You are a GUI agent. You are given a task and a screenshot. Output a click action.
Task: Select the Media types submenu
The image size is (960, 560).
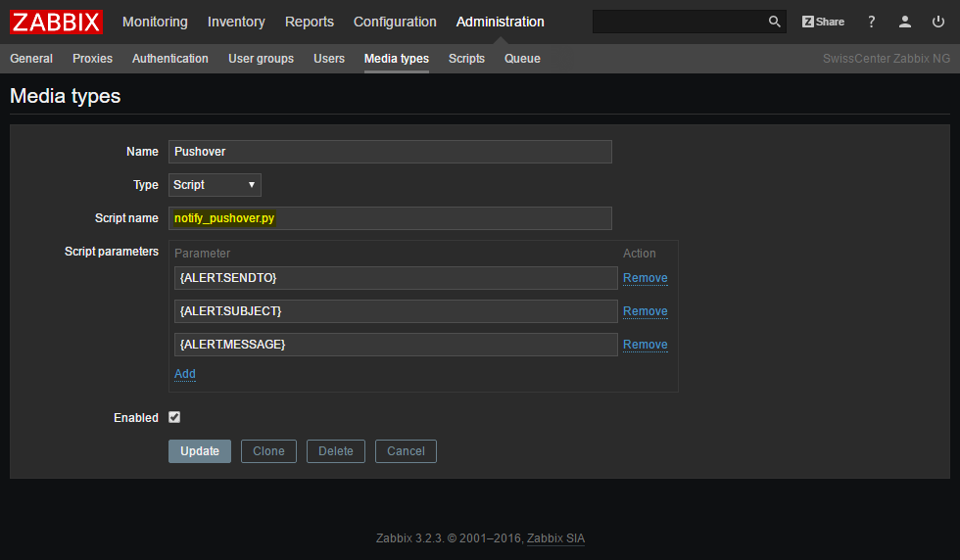pyautogui.click(x=397, y=59)
